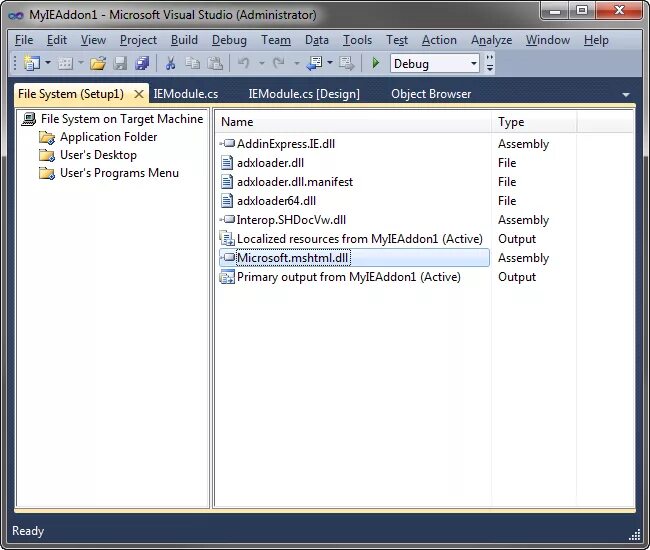Open the Navigate Backward dropdown arrow
The width and height of the screenshot is (650, 550).
330,63
